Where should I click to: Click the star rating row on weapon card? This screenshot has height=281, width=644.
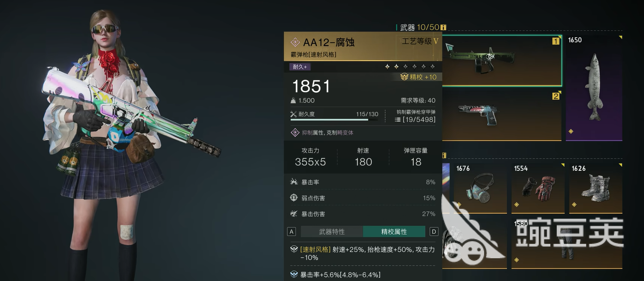410,67
